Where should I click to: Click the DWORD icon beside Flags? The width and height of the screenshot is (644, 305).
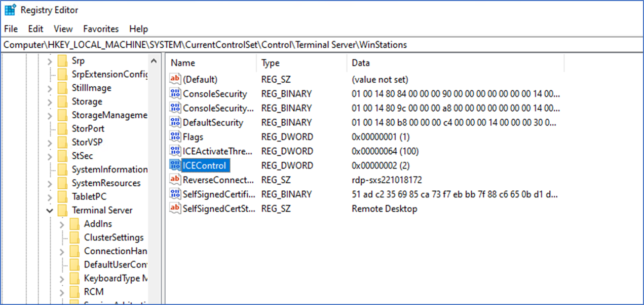tap(175, 137)
